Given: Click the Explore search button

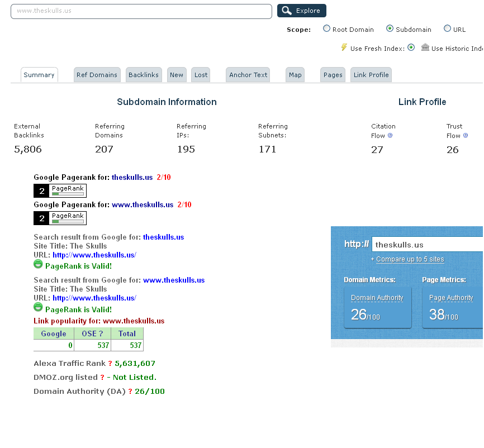Looking at the screenshot, I should click(x=302, y=11).
